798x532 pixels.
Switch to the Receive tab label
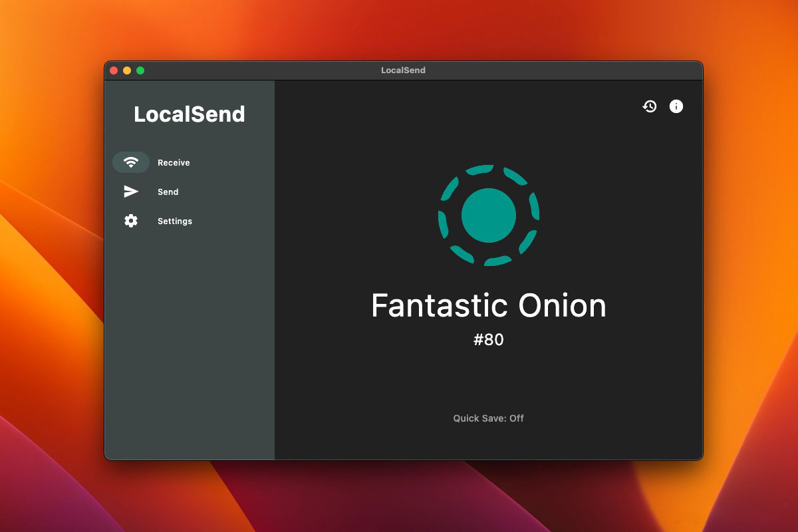174,163
